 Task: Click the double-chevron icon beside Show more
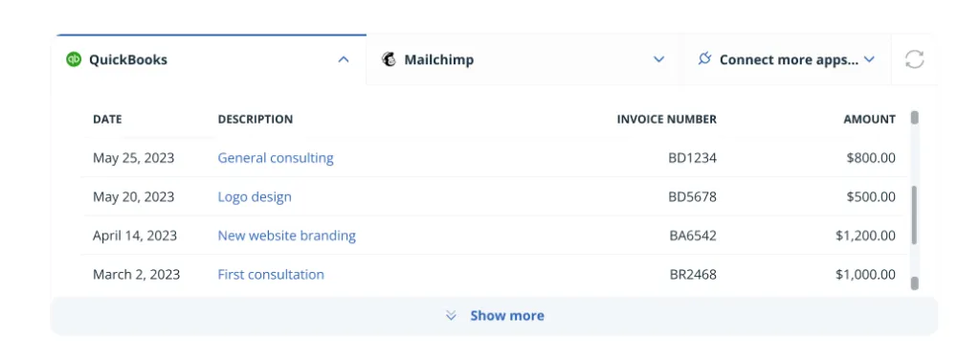[452, 316]
